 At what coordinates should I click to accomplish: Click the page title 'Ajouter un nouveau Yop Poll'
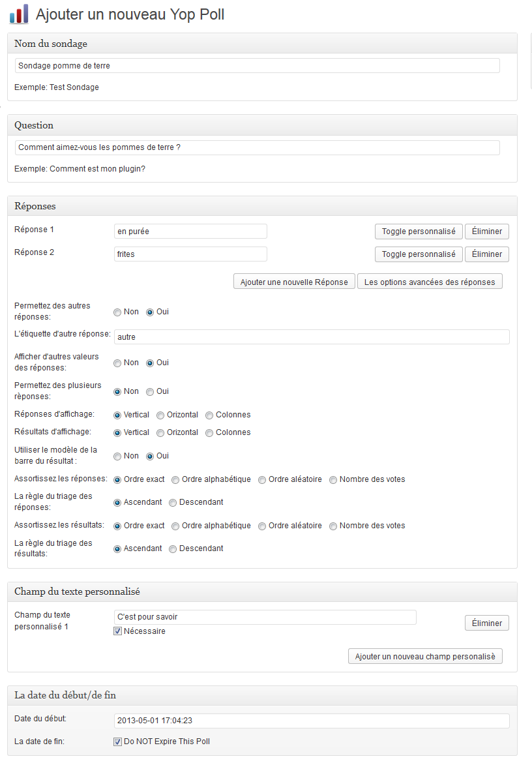pos(130,14)
